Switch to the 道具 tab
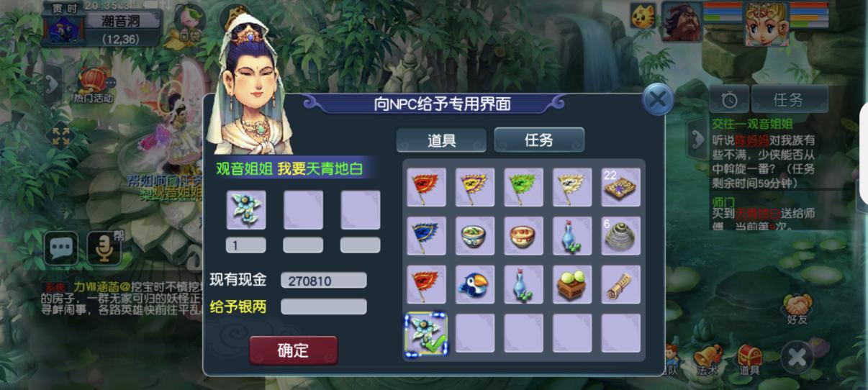Screen dimensions: 868x390 [441, 140]
